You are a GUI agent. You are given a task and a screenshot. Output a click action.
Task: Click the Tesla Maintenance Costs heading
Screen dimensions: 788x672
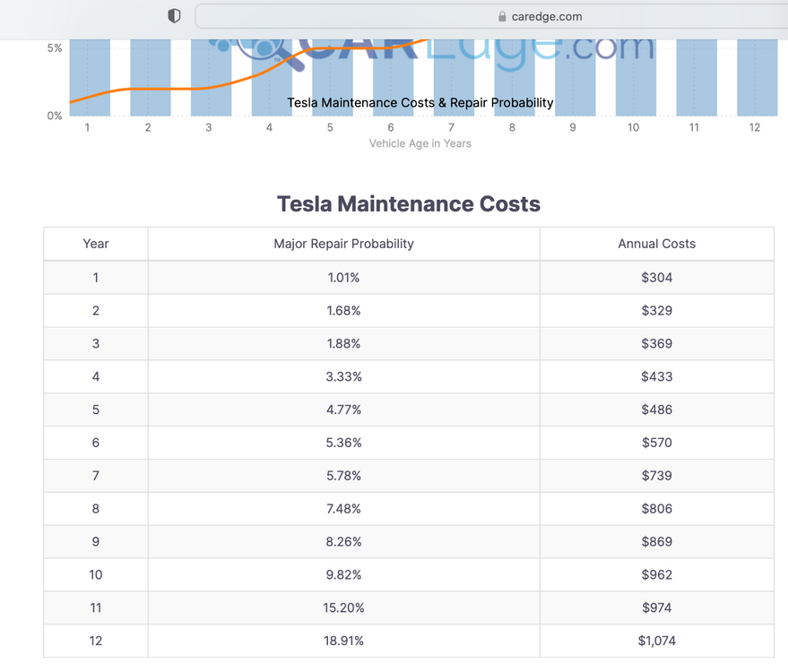409,204
